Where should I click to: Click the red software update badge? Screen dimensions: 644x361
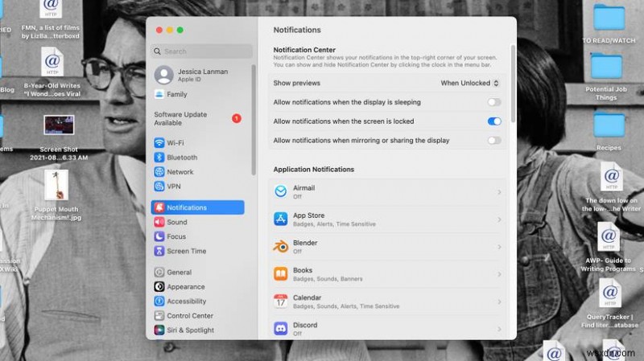[x=237, y=118]
